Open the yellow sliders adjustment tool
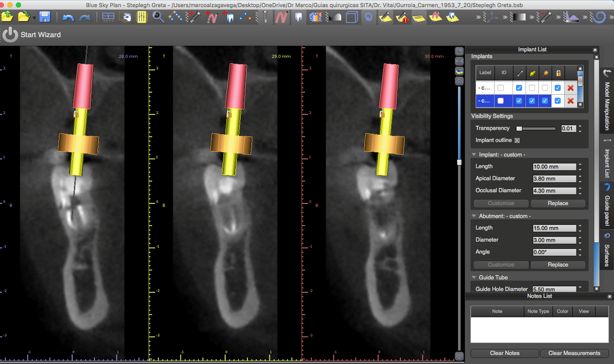Viewport: 614px width, 364px height. 142,17
